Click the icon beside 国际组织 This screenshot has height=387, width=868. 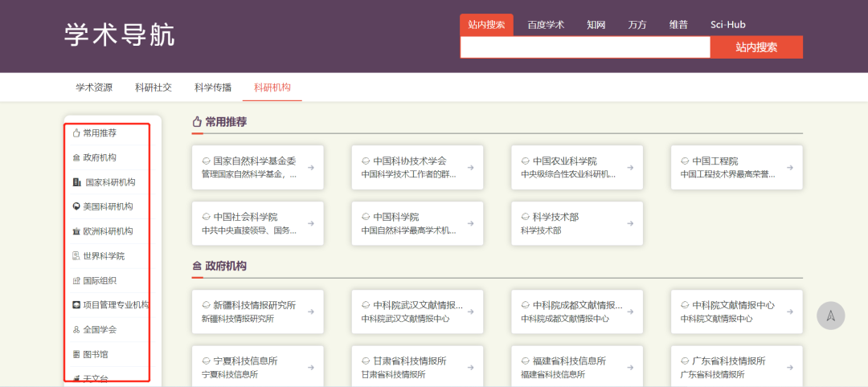pyautogui.click(x=76, y=280)
